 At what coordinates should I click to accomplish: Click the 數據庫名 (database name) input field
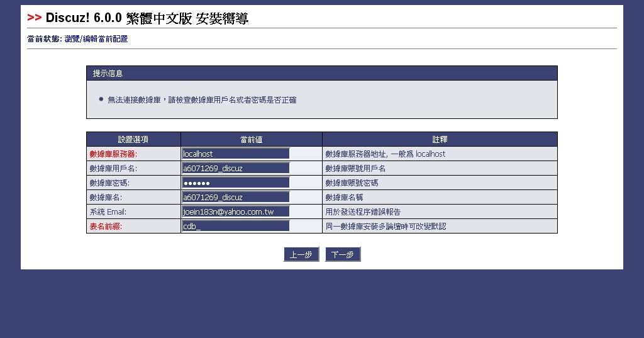pos(236,197)
